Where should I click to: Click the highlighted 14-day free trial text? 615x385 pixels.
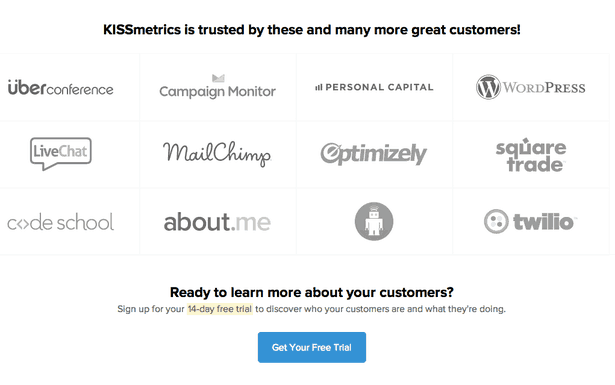[220, 309]
